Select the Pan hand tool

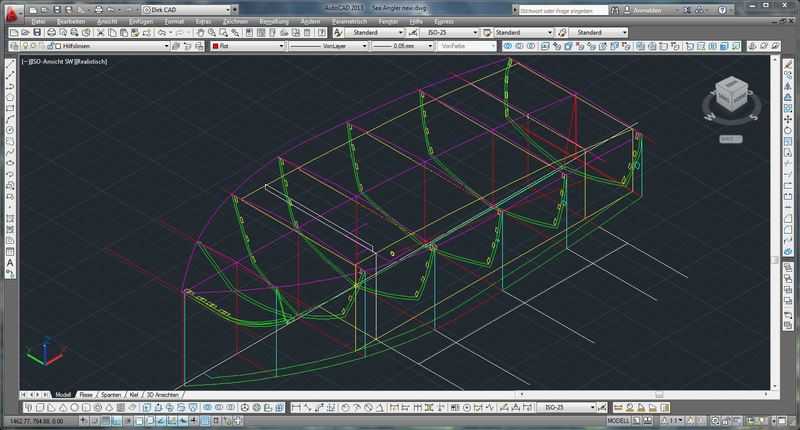tap(201, 33)
